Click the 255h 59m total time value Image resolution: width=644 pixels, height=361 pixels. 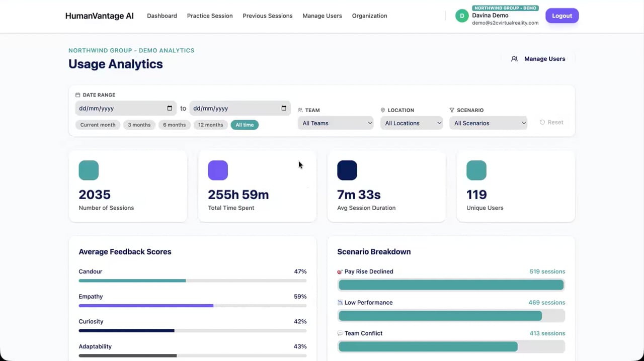click(x=238, y=195)
